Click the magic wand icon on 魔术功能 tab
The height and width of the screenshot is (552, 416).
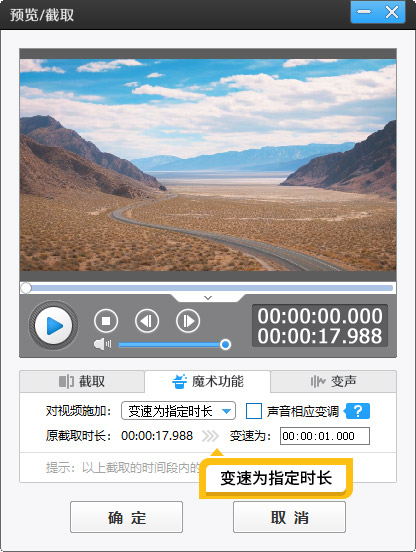pyautogui.click(x=179, y=381)
